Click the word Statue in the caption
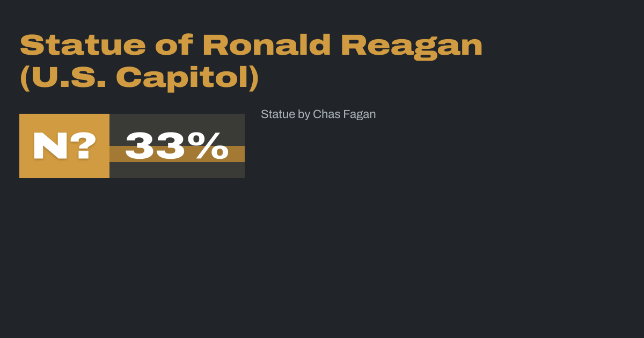 pyautogui.click(x=278, y=114)
